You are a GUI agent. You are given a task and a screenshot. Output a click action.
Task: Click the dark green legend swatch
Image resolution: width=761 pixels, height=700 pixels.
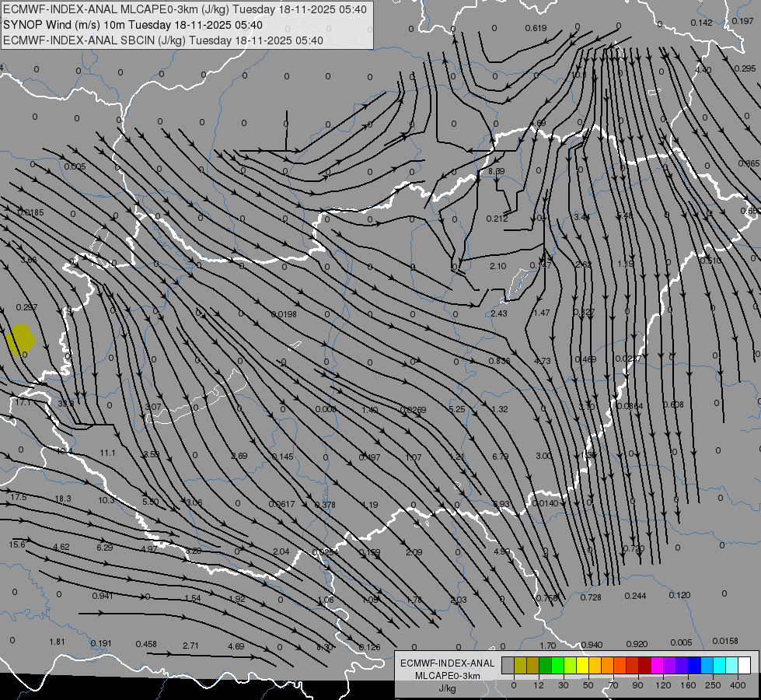tap(546, 665)
